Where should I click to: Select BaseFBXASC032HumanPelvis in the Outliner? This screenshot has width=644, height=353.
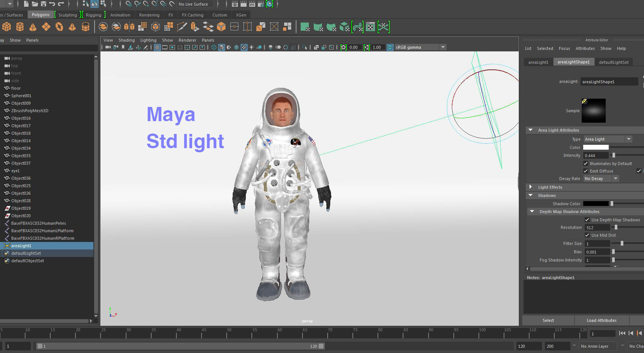(x=39, y=223)
